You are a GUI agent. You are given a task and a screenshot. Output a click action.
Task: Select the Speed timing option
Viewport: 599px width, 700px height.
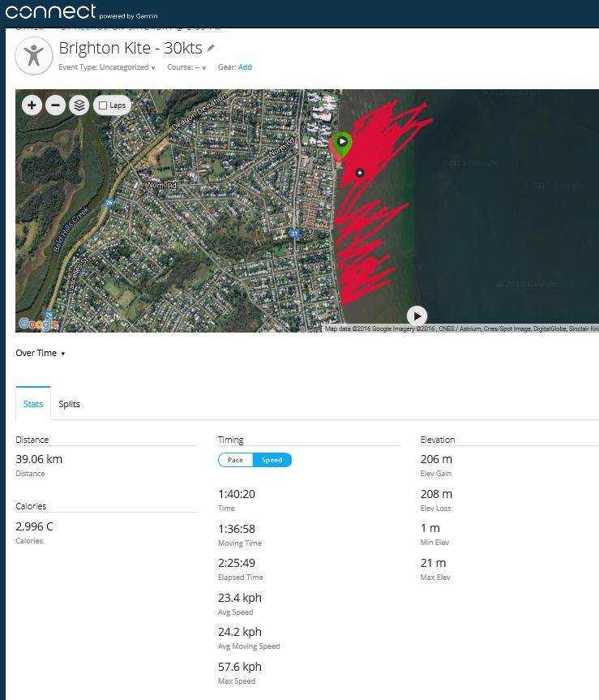point(272,460)
